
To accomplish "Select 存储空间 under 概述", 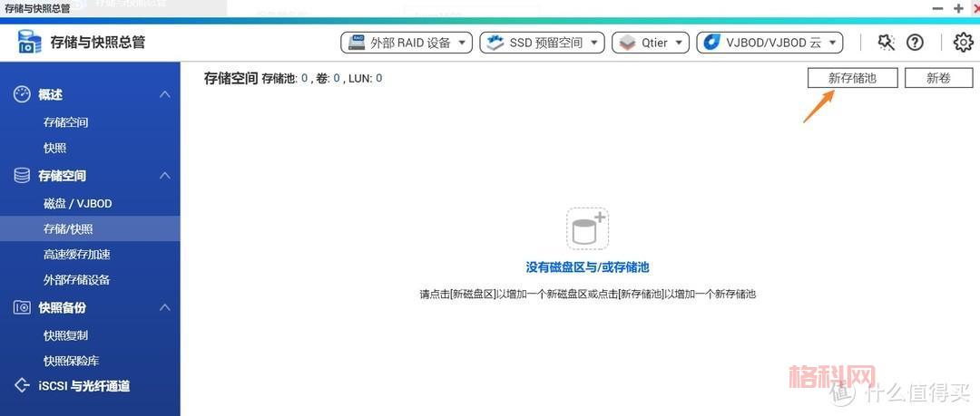I will coord(65,122).
